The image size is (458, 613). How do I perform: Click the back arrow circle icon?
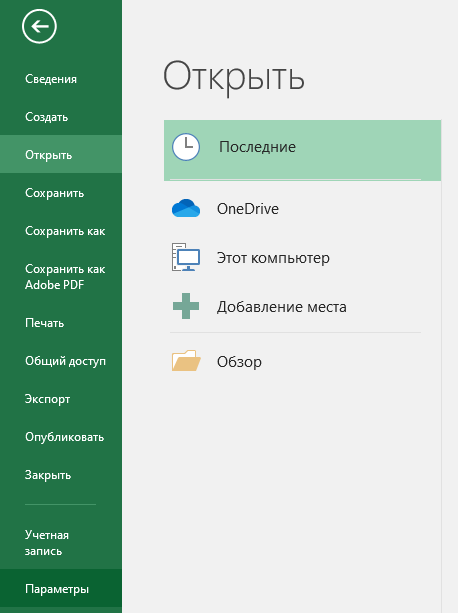point(39,26)
